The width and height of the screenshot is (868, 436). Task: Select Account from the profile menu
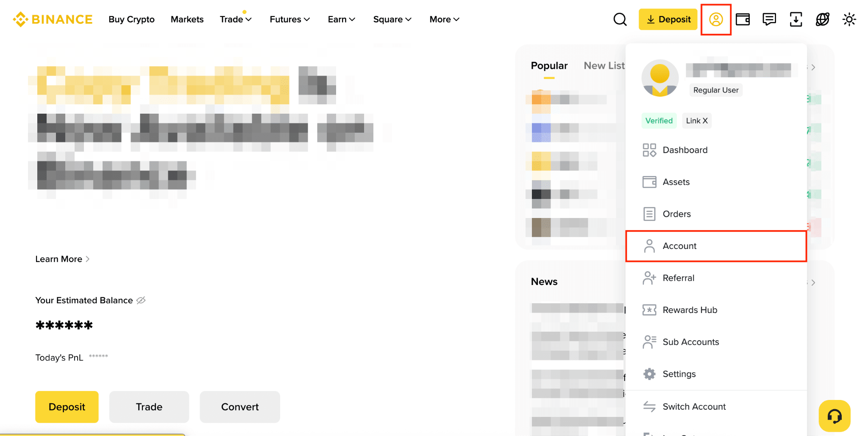716,246
